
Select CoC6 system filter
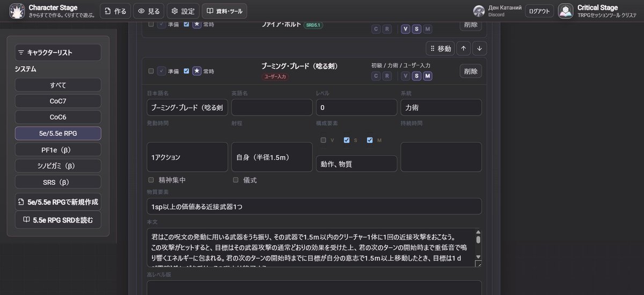tap(58, 117)
